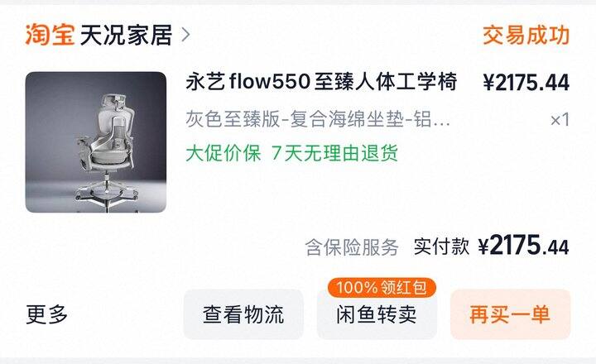Expand store chevron next to 天况家居
The width and height of the screenshot is (596, 364).
pyautogui.click(x=185, y=35)
